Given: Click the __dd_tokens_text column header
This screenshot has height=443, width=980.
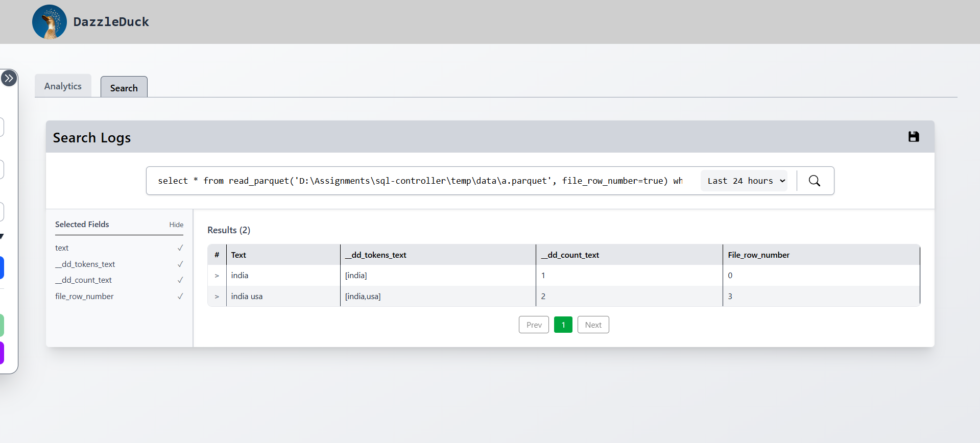Looking at the screenshot, I should pos(438,255).
